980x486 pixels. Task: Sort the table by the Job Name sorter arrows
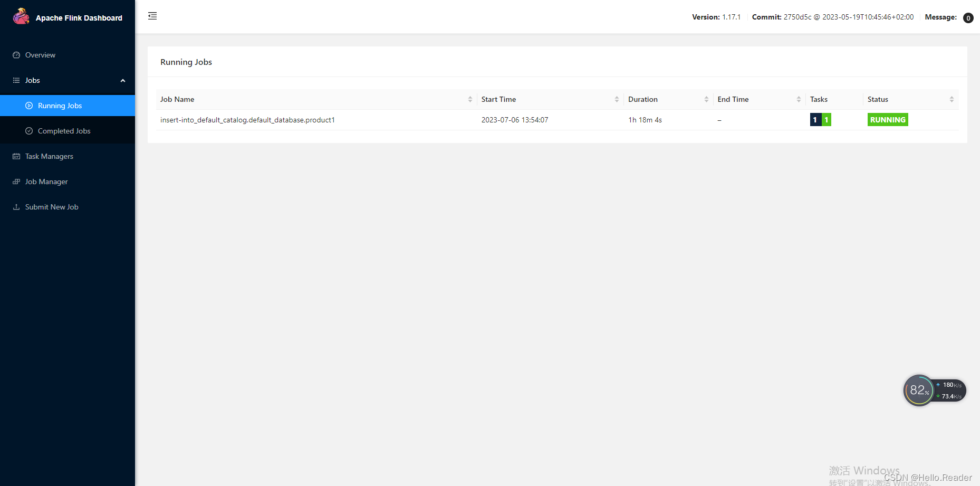pos(470,99)
